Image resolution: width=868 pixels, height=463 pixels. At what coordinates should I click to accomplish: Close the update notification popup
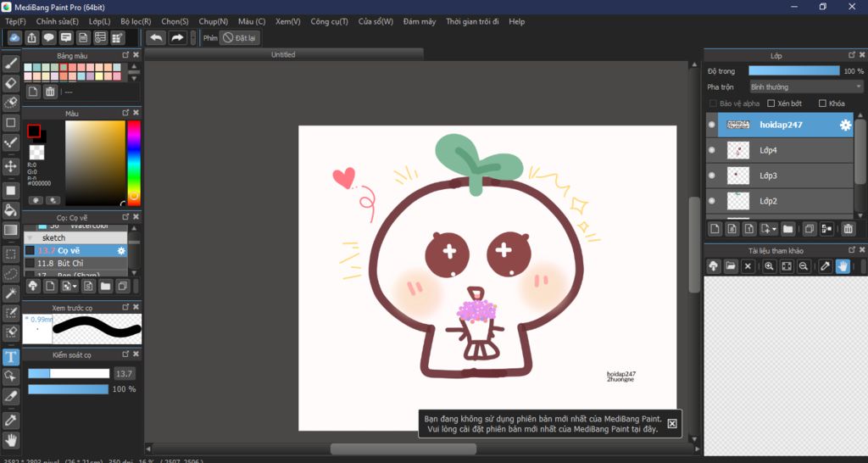click(672, 424)
